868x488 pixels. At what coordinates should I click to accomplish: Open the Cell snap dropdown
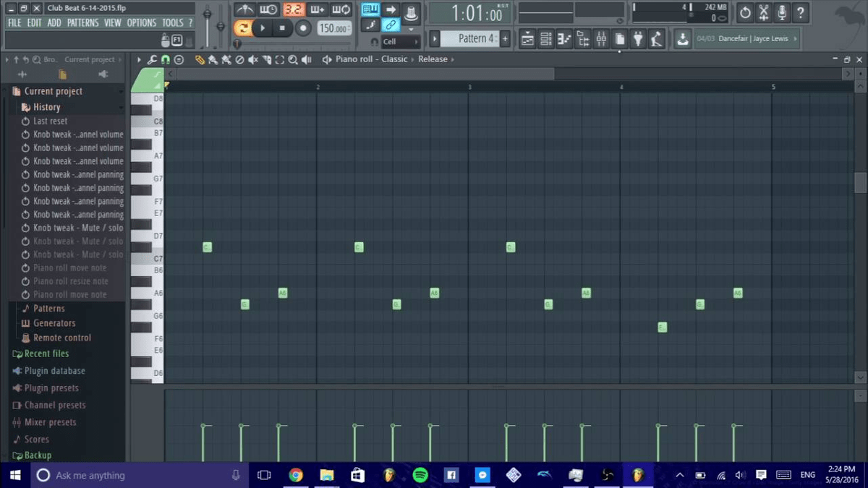399,42
